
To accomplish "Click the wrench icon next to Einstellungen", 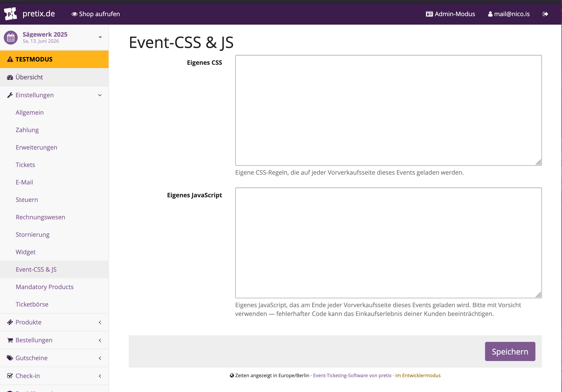I will coord(10,95).
